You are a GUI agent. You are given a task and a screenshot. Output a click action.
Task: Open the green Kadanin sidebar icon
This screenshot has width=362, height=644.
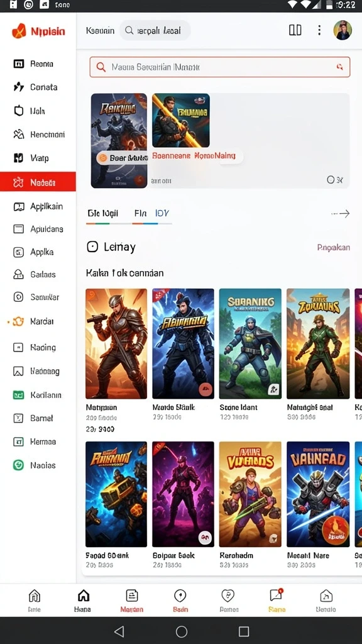(x=18, y=395)
